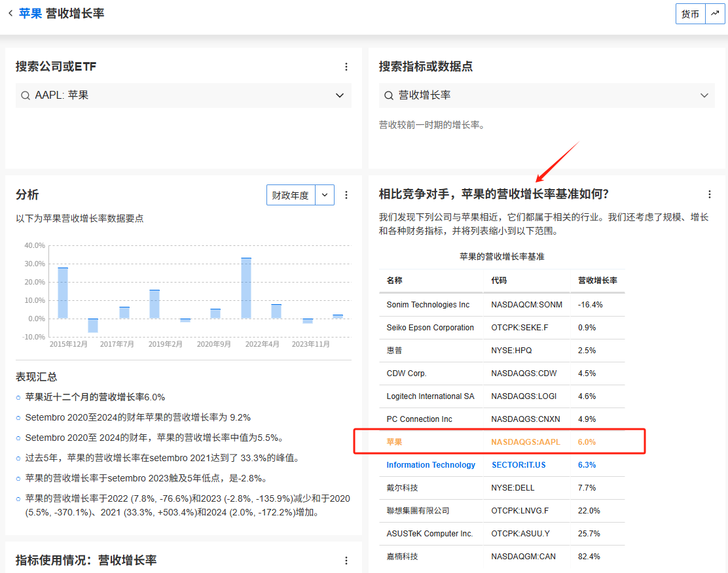Click CDW Corp. in the benchmark table

click(x=407, y=373)
